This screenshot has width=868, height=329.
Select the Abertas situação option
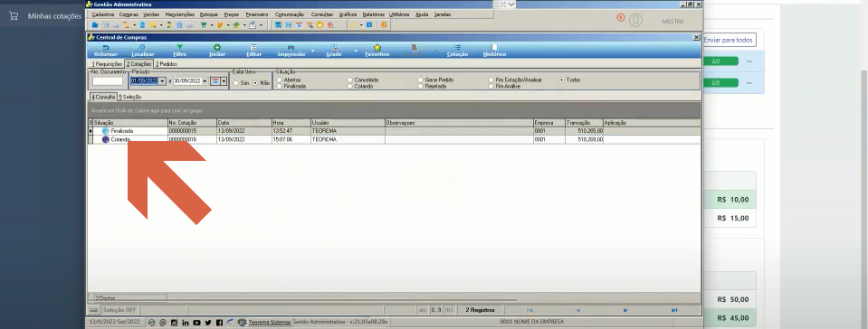pyautogui.click(x=289, y=80)
